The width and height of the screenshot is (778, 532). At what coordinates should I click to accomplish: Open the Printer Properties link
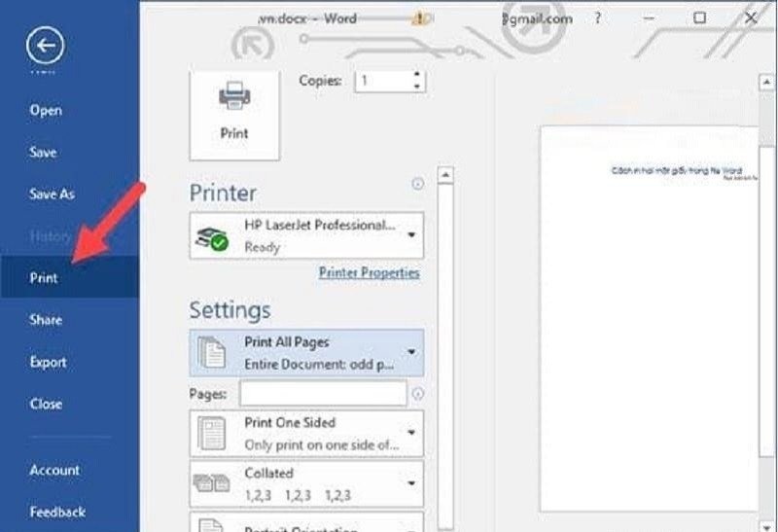point(370,272)
